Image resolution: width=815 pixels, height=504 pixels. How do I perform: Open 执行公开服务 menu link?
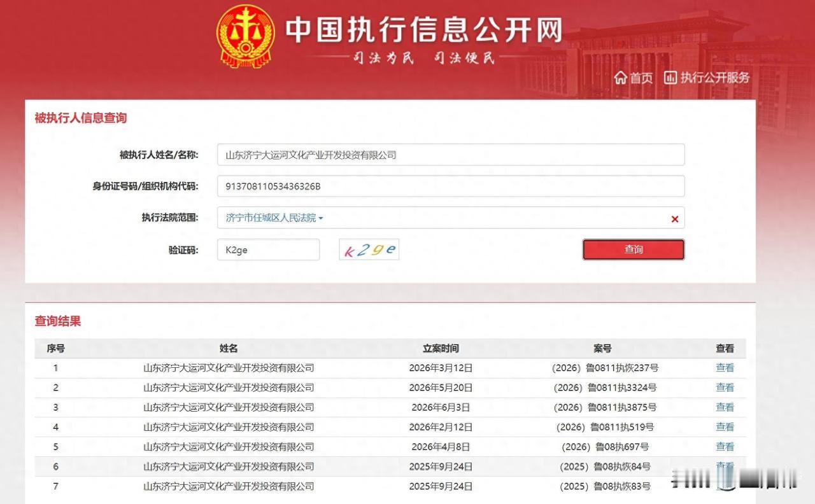point(707,78)
